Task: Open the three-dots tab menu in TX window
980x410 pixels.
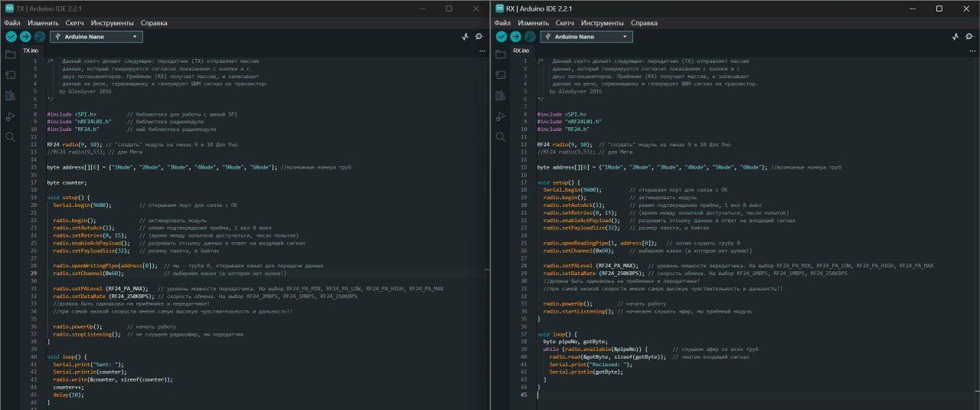Action: coord(482,51)
